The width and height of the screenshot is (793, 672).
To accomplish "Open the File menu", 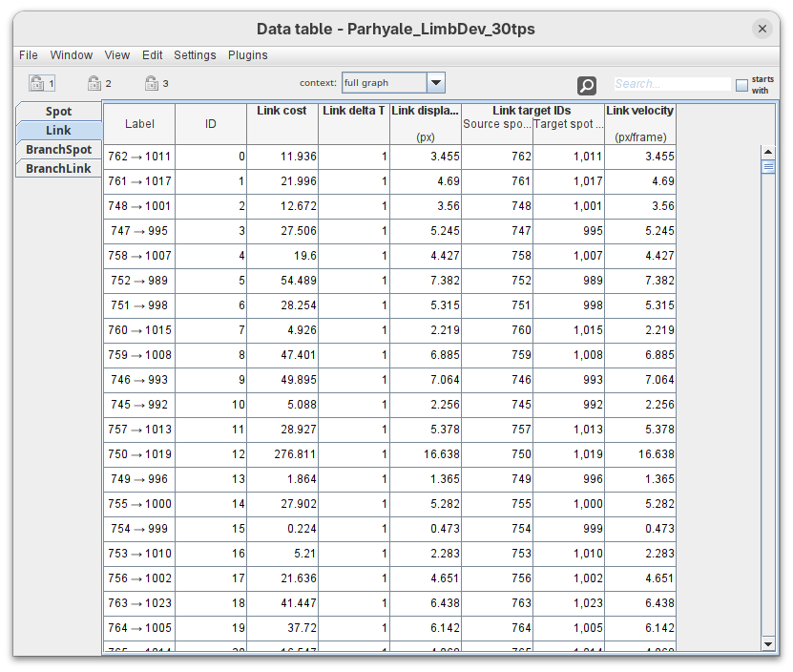I will [29, 55].
